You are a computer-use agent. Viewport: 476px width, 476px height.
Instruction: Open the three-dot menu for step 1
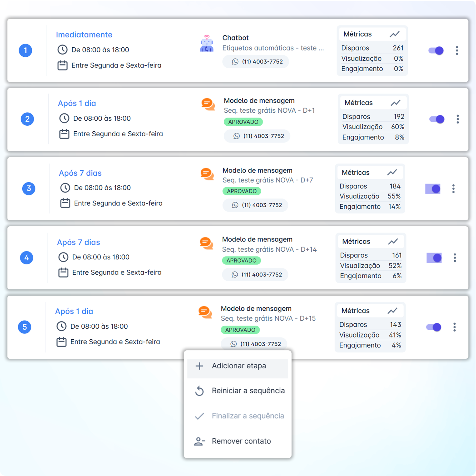point(457,50)
